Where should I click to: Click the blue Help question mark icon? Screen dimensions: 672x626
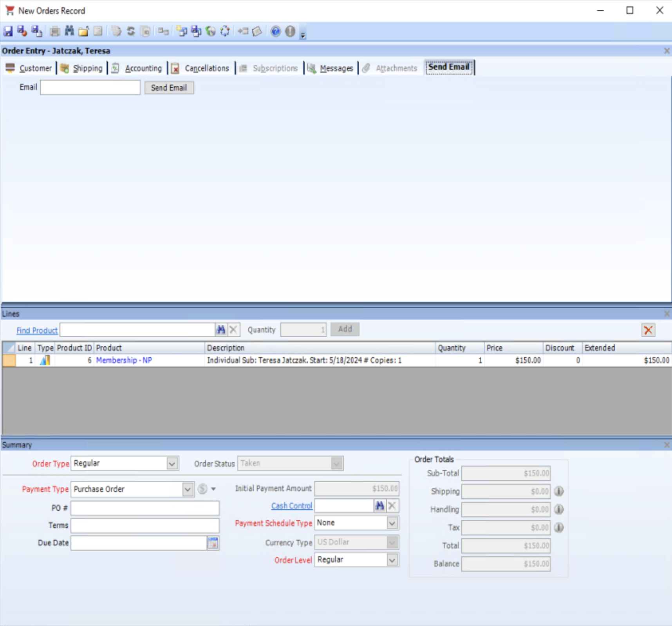click(276, 31)
